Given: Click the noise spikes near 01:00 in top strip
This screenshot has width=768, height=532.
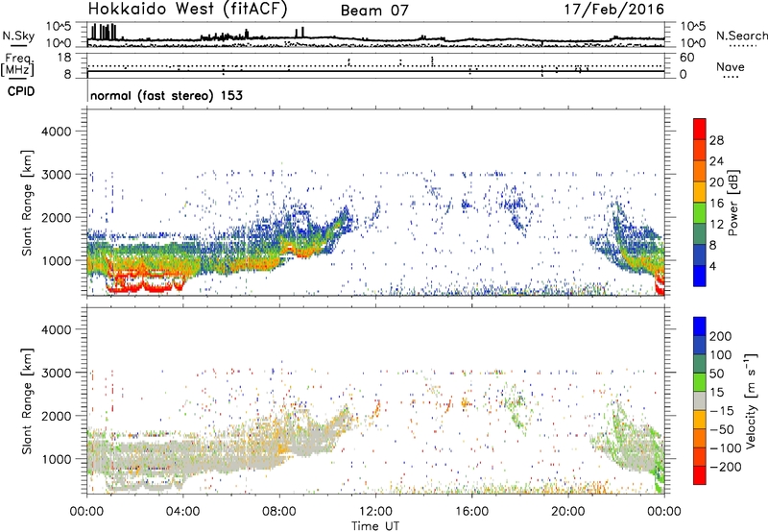Looking at the screenshot, I should pos(104,32).
